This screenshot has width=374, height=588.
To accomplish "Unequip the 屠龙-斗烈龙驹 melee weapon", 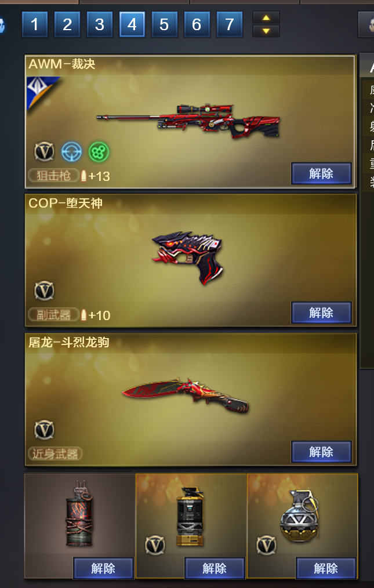I will click(x=321, y=452).
